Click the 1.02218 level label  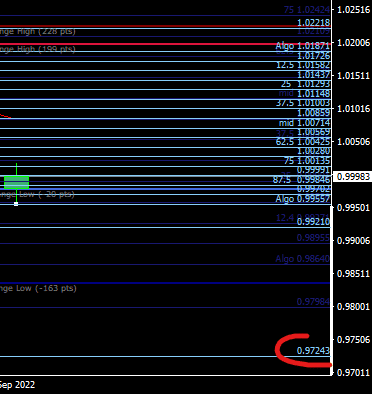313,23
